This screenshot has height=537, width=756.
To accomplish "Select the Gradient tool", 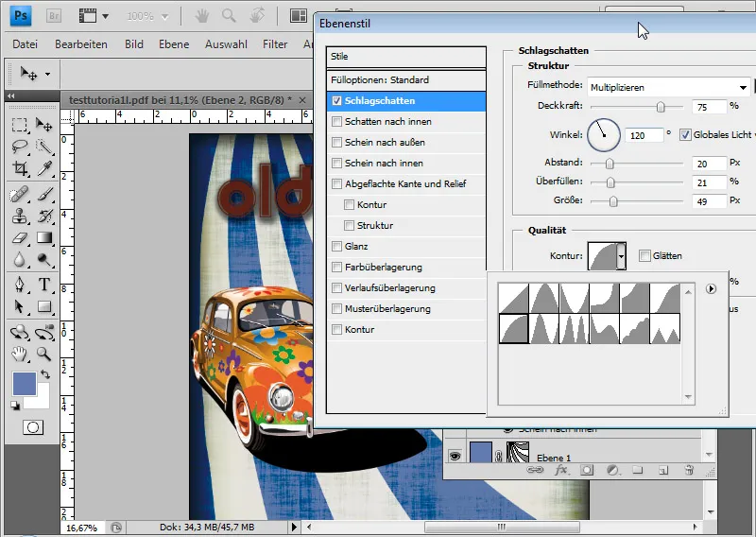I will pos(44,237).
